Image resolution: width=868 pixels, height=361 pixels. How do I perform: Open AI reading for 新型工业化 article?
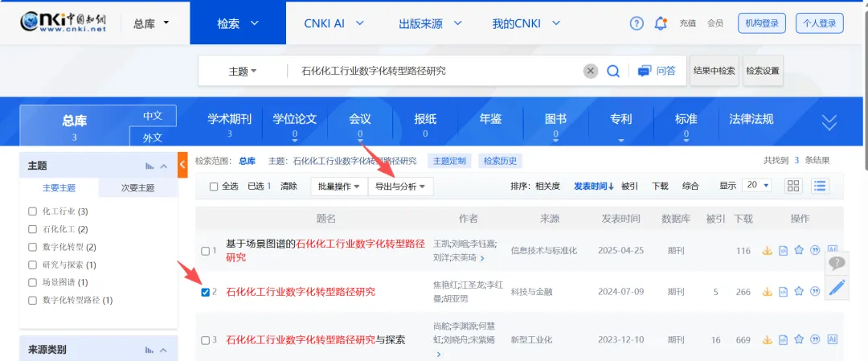(x=832, y=339)
